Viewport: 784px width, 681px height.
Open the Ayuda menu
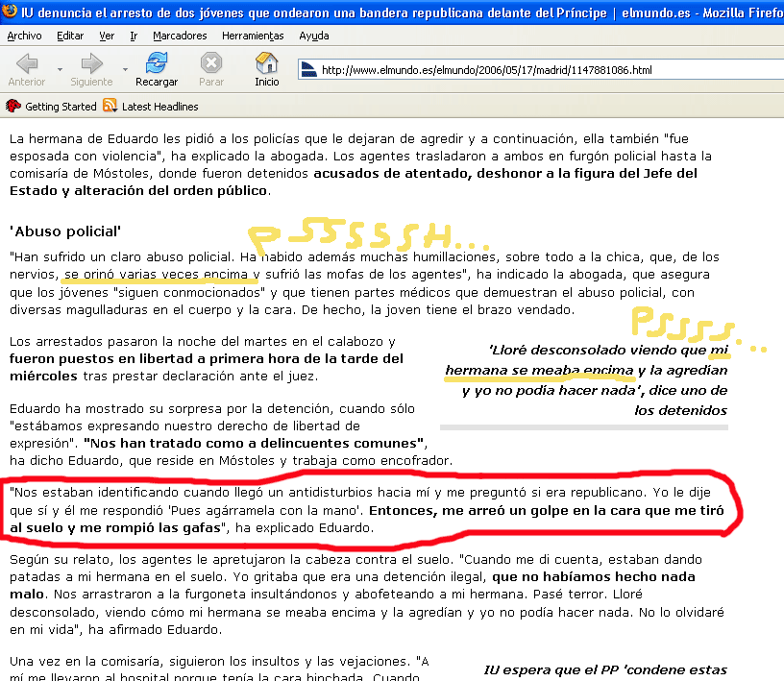[313, 36]
